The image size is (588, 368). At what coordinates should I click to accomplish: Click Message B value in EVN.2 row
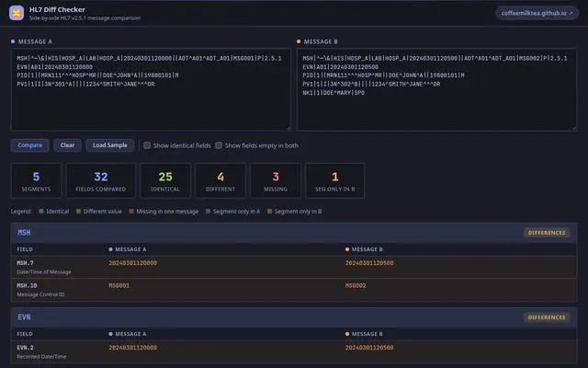(x=369, y=348)
